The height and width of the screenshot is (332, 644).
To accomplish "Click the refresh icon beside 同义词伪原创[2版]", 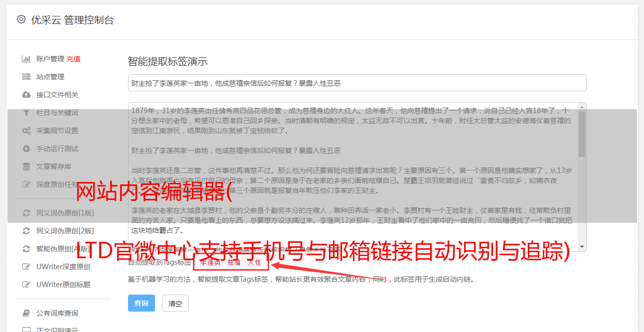I will tap(26, 231).
